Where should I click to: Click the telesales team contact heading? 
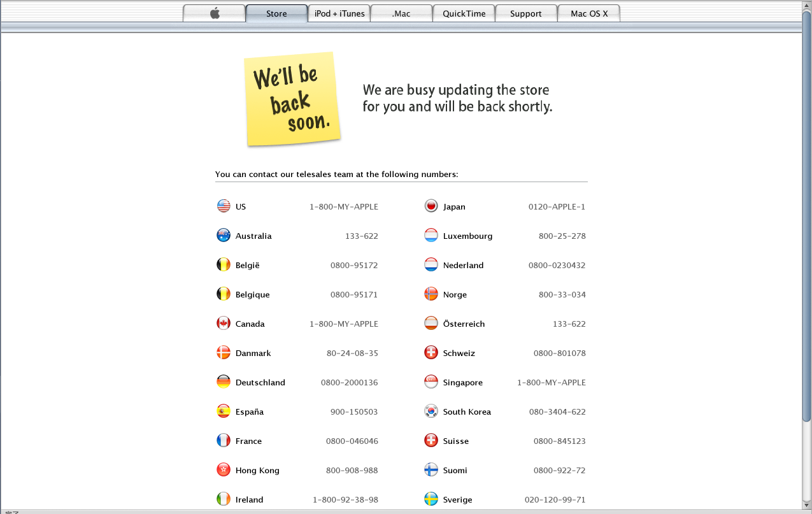pyautogui.click(x=337, y=175)
